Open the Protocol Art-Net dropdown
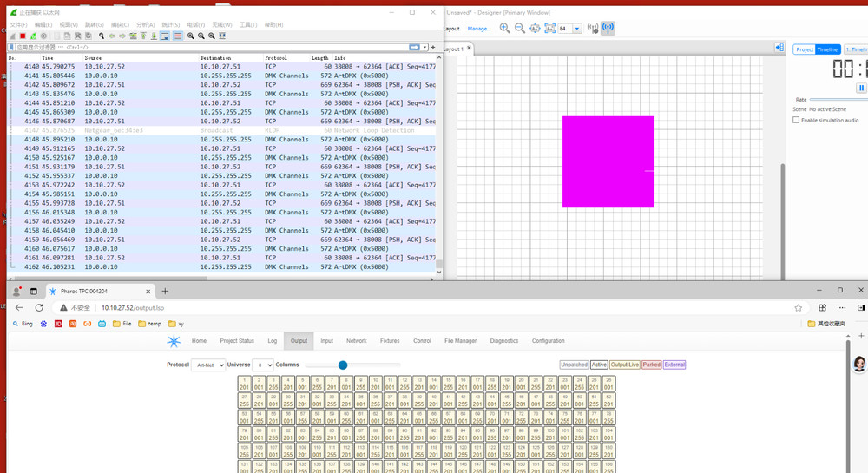This screenshot has width=868, height=473. 207,365
